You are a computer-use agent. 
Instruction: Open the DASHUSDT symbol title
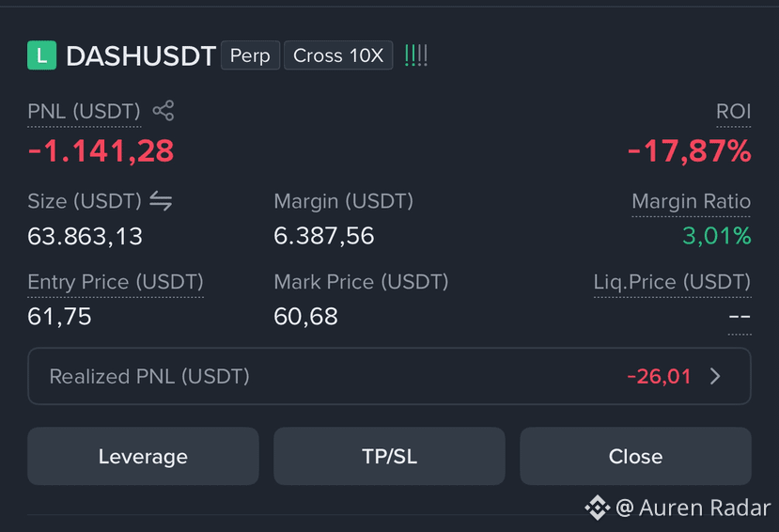tap(141, 55)
